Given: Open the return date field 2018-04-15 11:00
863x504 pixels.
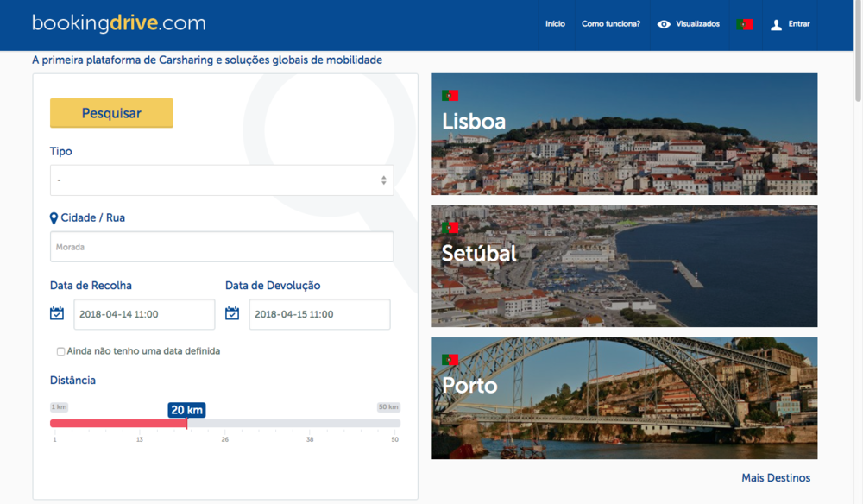Looking at the screenshot, I should (319, 314).
